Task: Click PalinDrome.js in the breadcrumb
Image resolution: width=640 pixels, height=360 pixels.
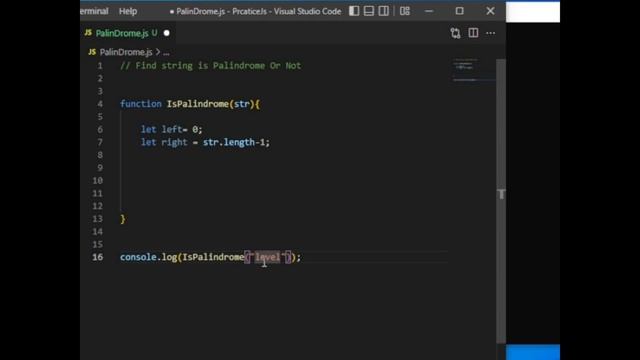Action: tap(126, 52)
